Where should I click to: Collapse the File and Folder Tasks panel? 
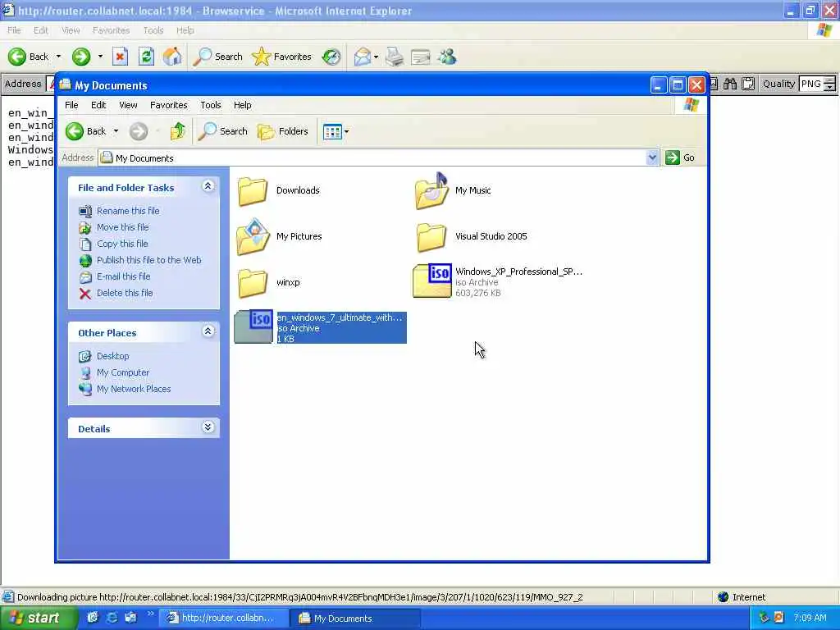tap(208, 186)
